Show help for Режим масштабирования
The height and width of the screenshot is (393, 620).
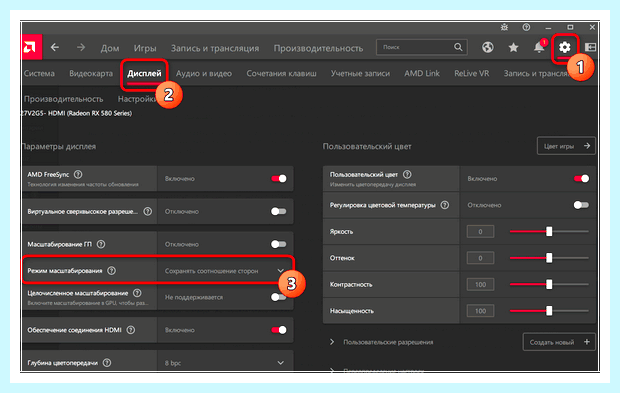click(x=112, y=271)
